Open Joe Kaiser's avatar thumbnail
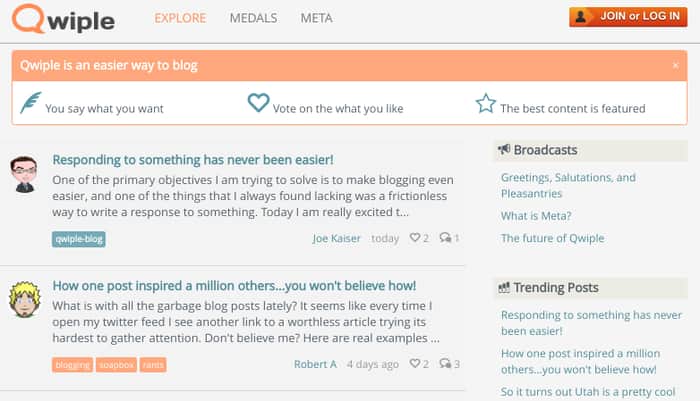 point(24,174)
